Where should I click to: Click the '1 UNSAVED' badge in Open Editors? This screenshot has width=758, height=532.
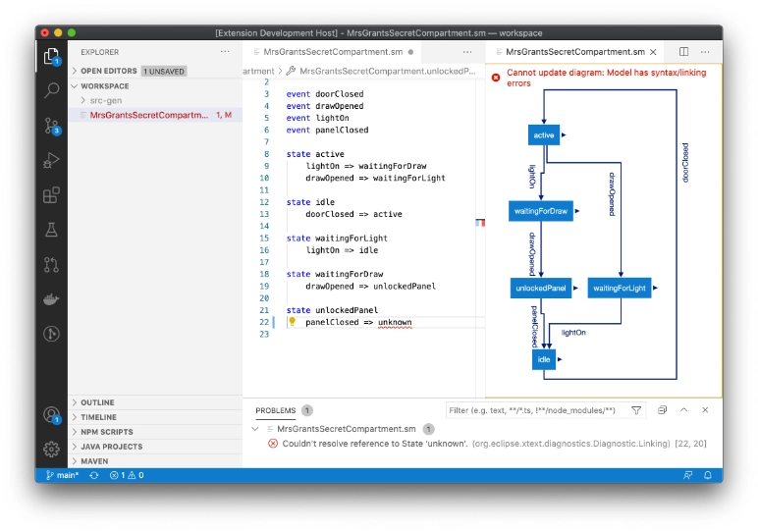(x=164, y=71)
